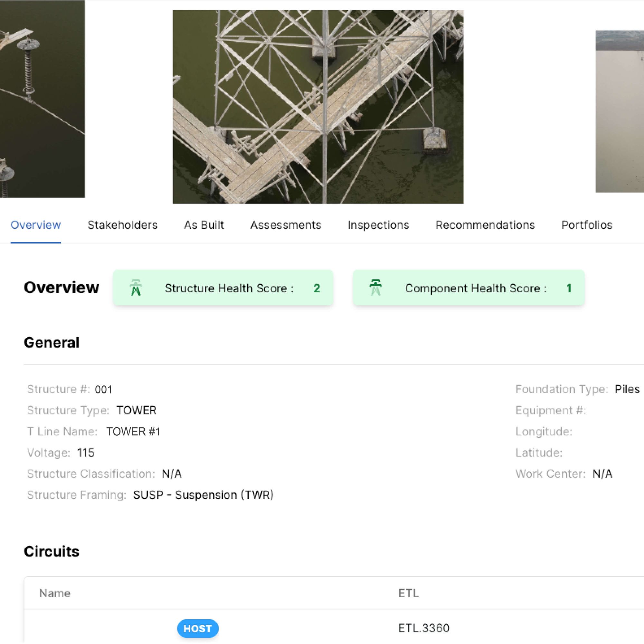The height and width of the screenshot is (644, 644).
Task: Go to the Assessments tab
Action: click(x=286, y=225)
